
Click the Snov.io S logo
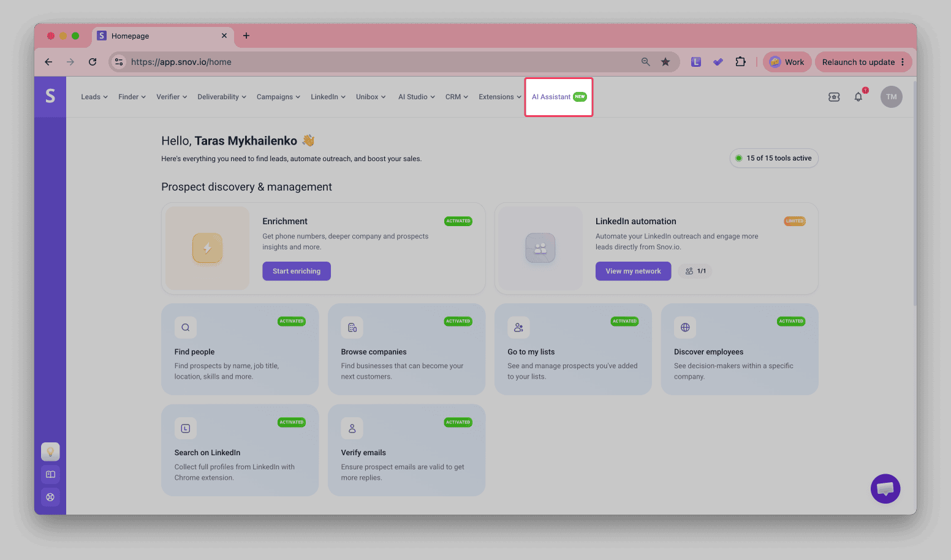pyautogui.click(x=50, y=96)
